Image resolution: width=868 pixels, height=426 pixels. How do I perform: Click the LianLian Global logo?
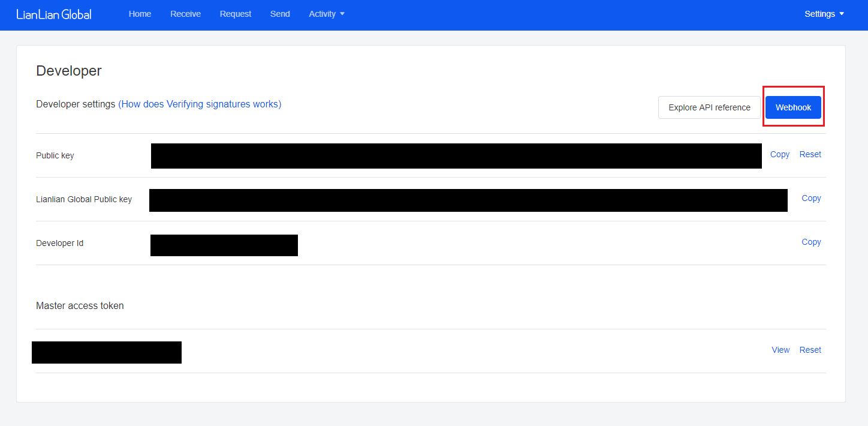(54, 14)
